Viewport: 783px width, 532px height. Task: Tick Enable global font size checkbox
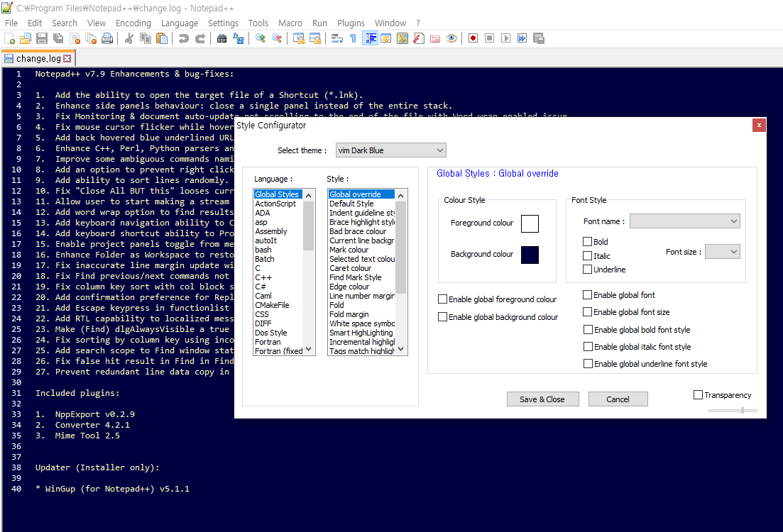click(588, 312)
